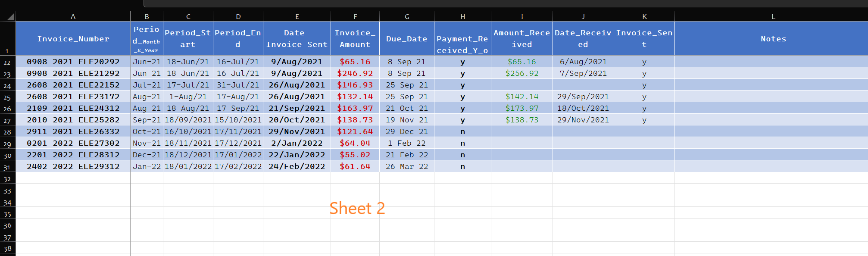The width and height of the screenshot is (868, 256).
Task: Click the 17/02/2022 period end cell
Action: [x=238, y=166]
